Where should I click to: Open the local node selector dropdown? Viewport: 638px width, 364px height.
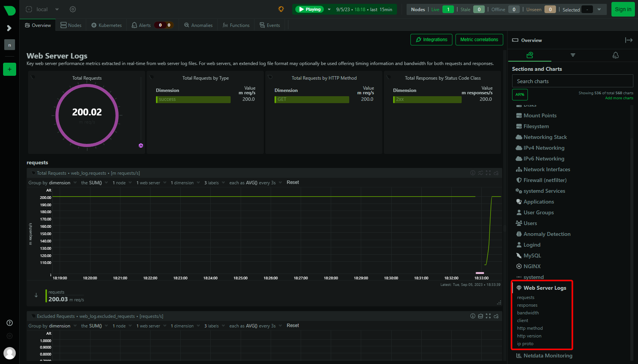(x=42, y=9)
